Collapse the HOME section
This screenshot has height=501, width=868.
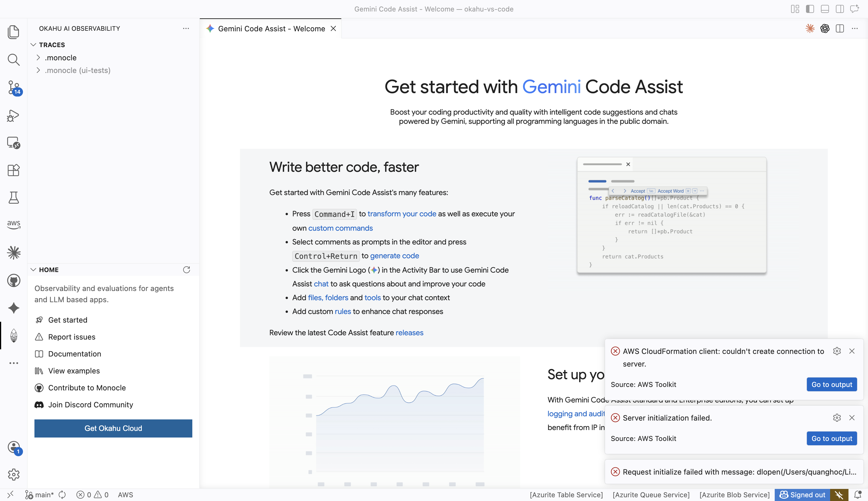pyautogui.click(x=33, y=269)
